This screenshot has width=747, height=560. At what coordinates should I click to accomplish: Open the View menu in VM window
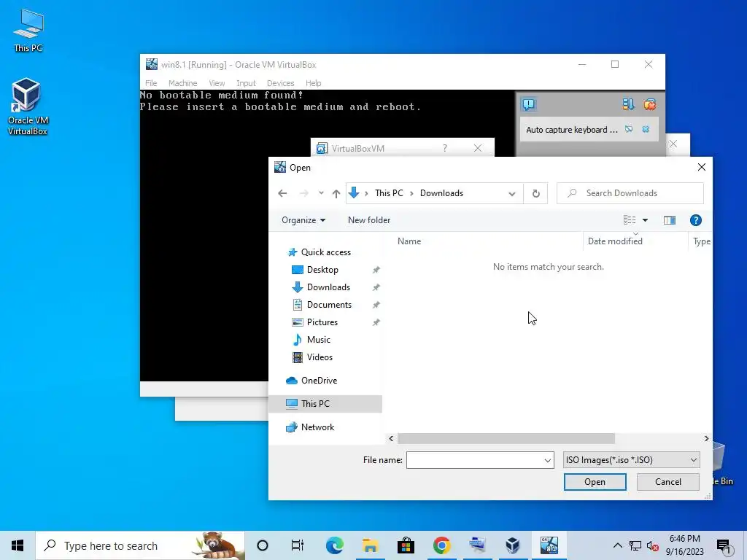coord(217,83)
